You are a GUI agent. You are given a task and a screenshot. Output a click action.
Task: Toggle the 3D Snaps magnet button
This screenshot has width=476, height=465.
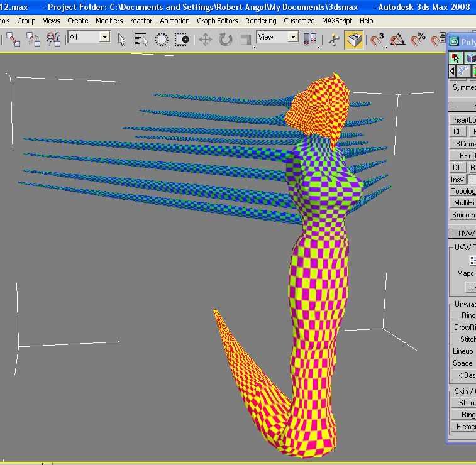pyautogui.click(x=377, y=40)
